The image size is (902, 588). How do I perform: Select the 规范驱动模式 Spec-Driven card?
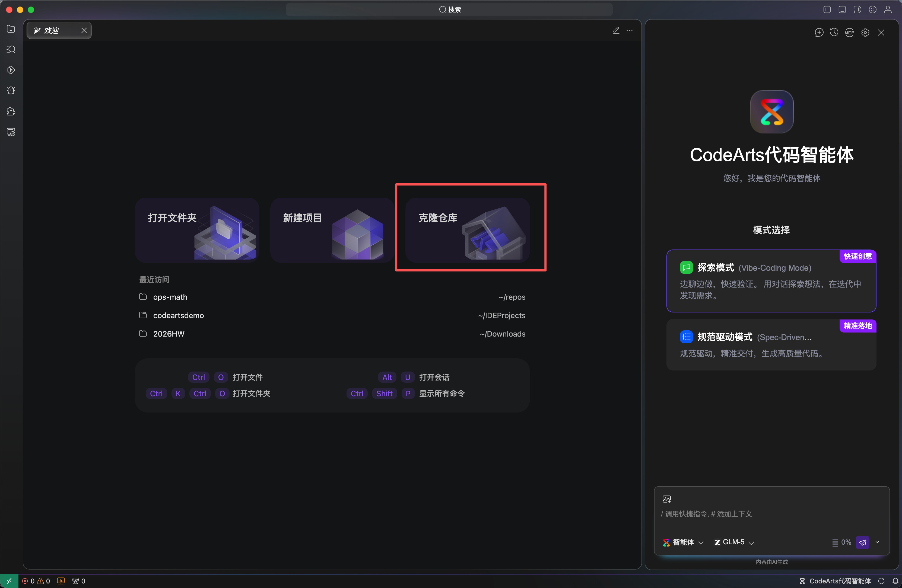[x=771, y=345]
